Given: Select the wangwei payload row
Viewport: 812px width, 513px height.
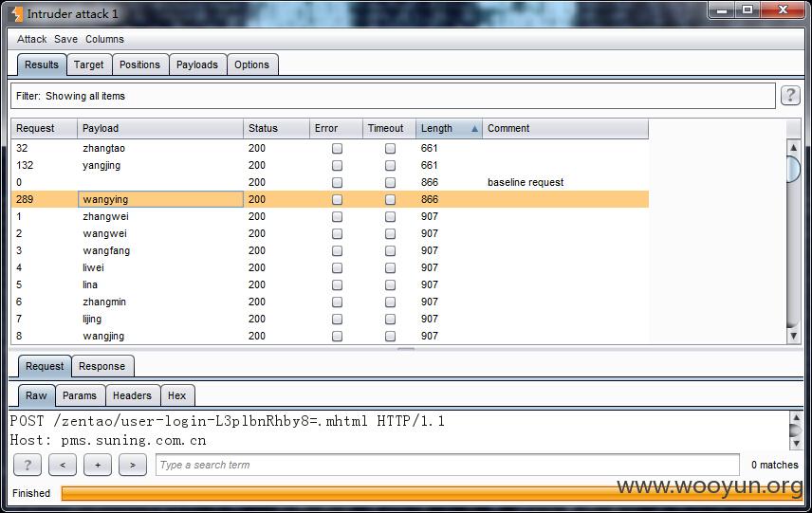Looking at the screenshot, I should pos(330,234).
